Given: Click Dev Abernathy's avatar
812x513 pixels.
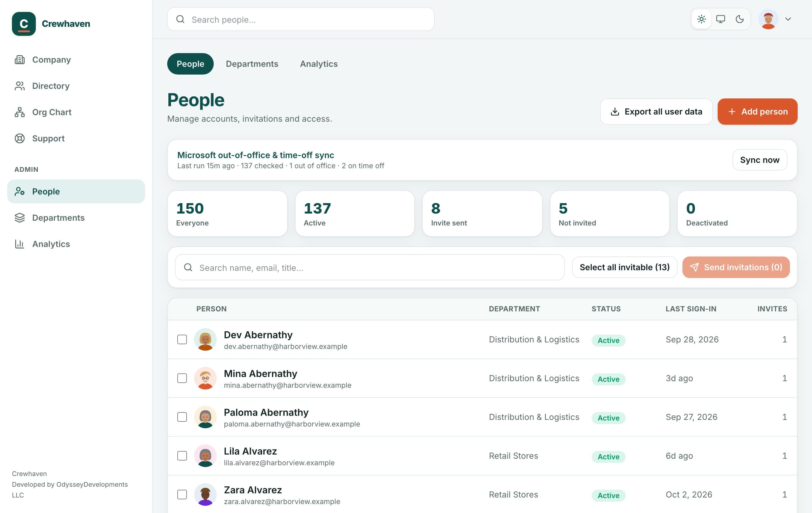Looking at the screenshot, I should click(205, 339).
